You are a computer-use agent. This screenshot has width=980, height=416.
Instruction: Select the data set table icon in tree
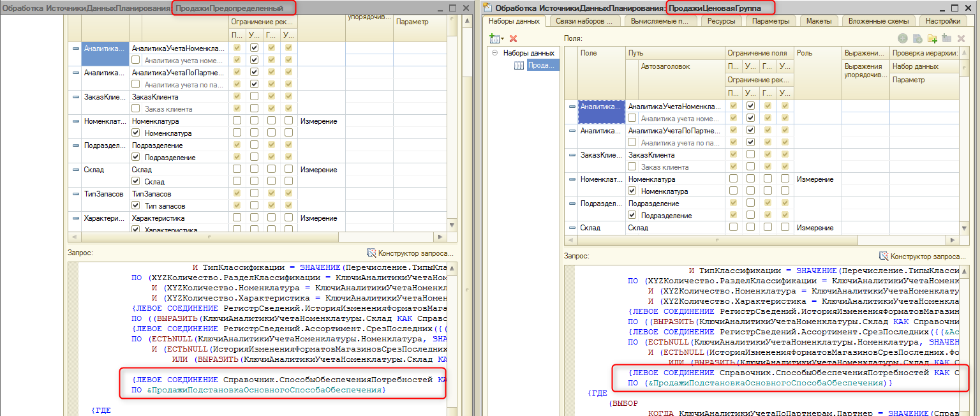tap(519, 66)
